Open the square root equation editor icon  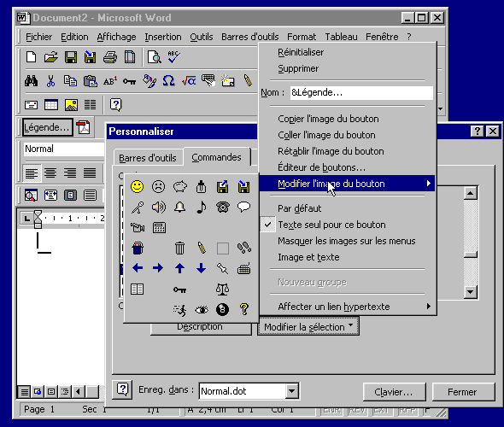(189, 81)
